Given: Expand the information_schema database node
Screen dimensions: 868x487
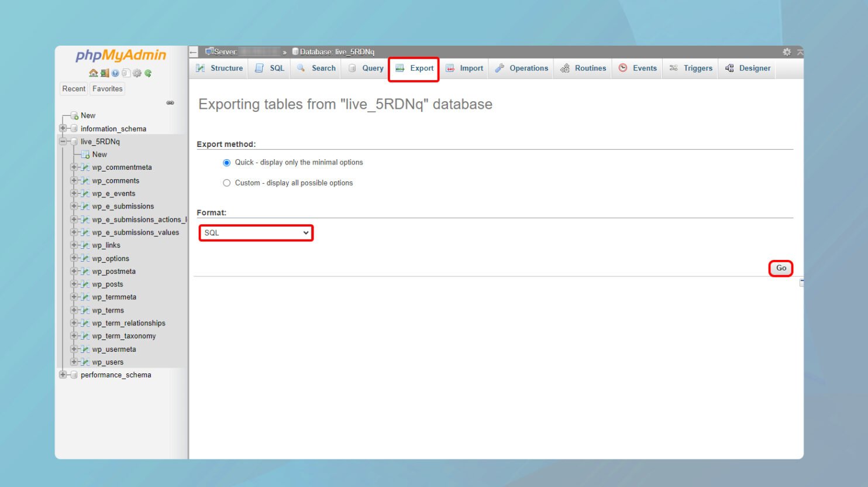Looking at the screenshot, I should pos(63,128).
